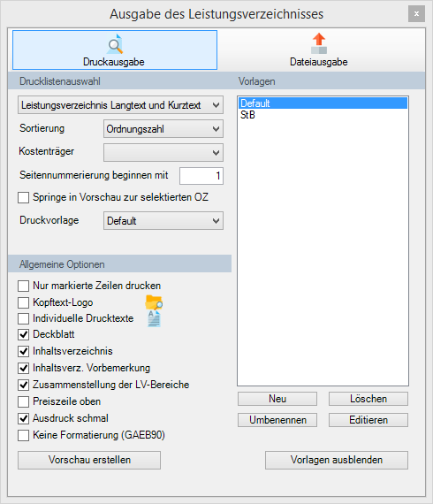
Task: Click the Löschen button
Action: [368, 399]
